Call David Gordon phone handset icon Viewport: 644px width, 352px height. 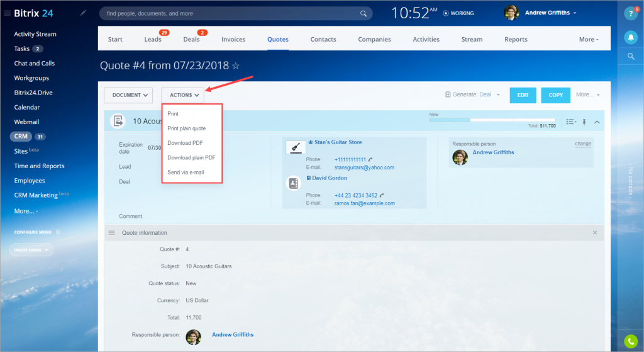382,195
